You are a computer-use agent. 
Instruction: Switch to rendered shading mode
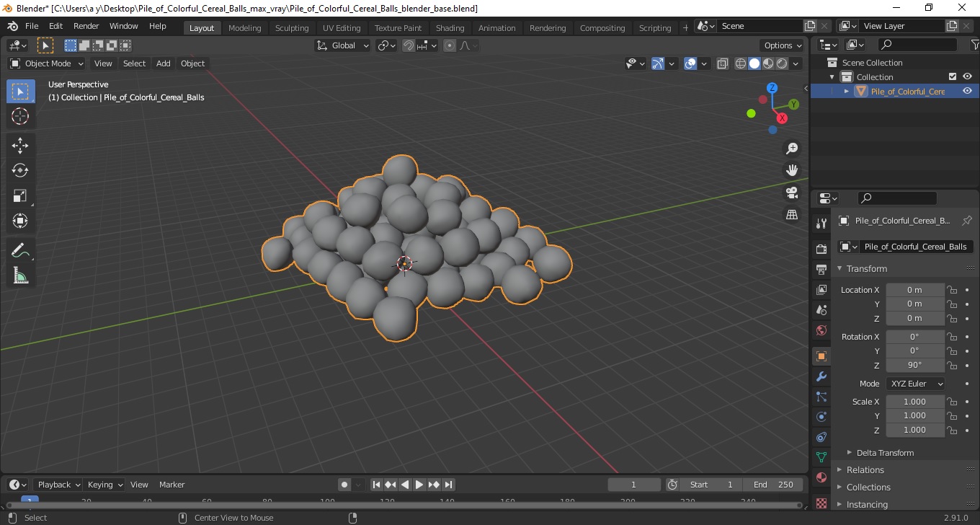point(781,63)
